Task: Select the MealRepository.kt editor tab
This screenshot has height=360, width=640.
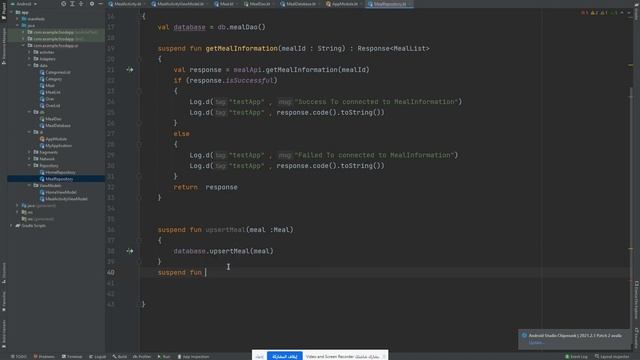Action: click(389, 4)
